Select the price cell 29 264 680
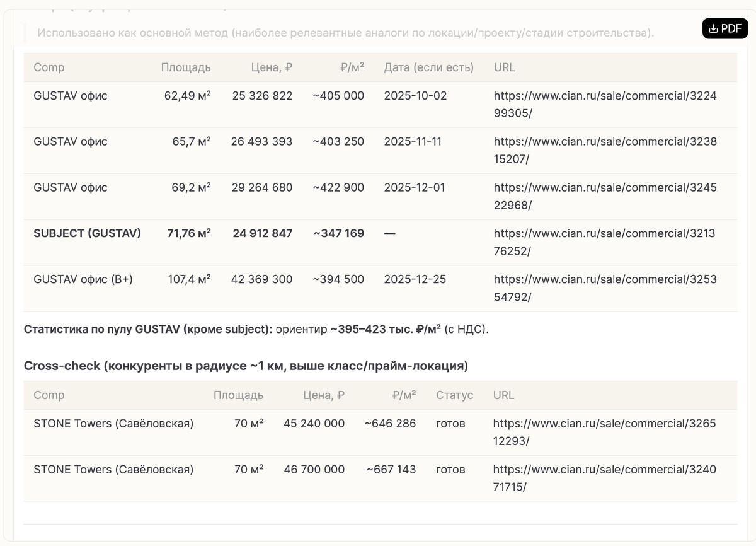 coord(261,188)
